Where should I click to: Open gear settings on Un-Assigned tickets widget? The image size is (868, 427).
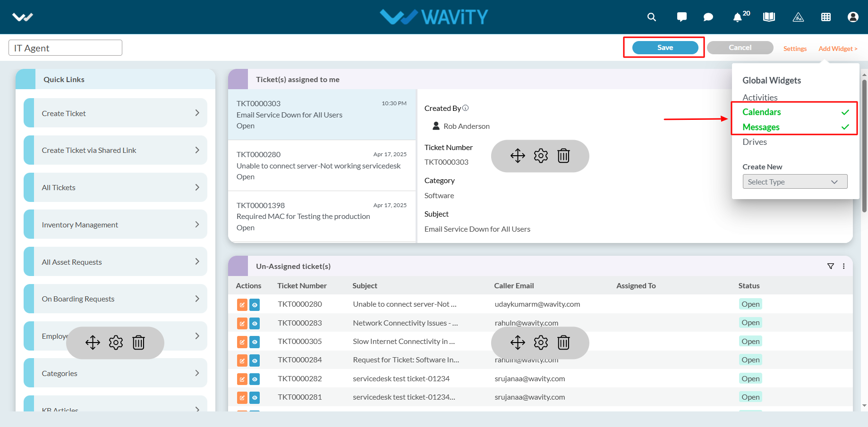point(541,343)
